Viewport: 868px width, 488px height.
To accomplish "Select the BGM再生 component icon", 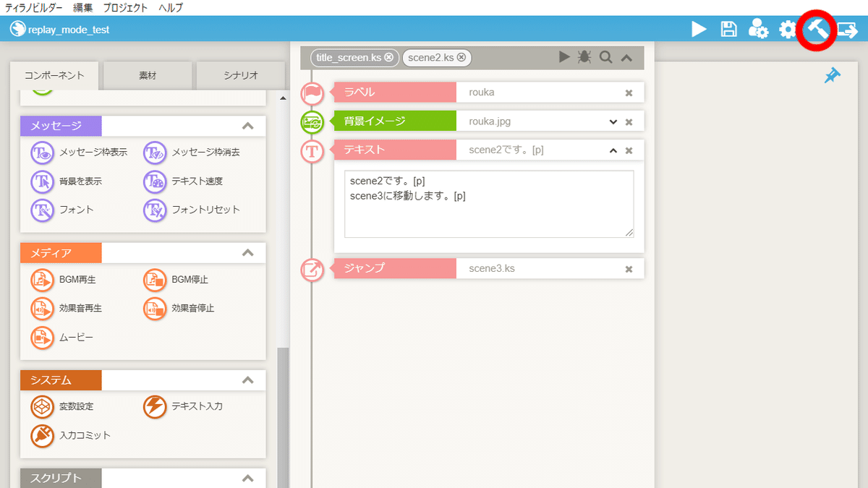I will 43,280.
